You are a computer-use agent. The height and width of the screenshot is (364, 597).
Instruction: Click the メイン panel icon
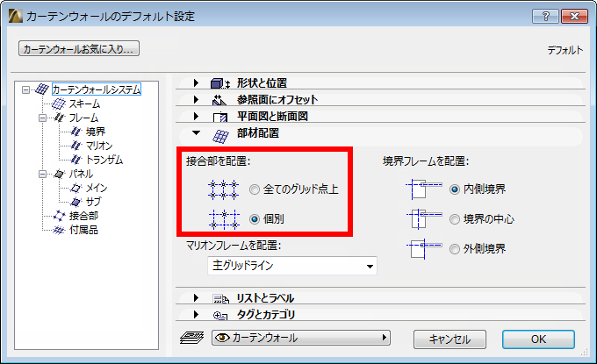click(76, 188)
